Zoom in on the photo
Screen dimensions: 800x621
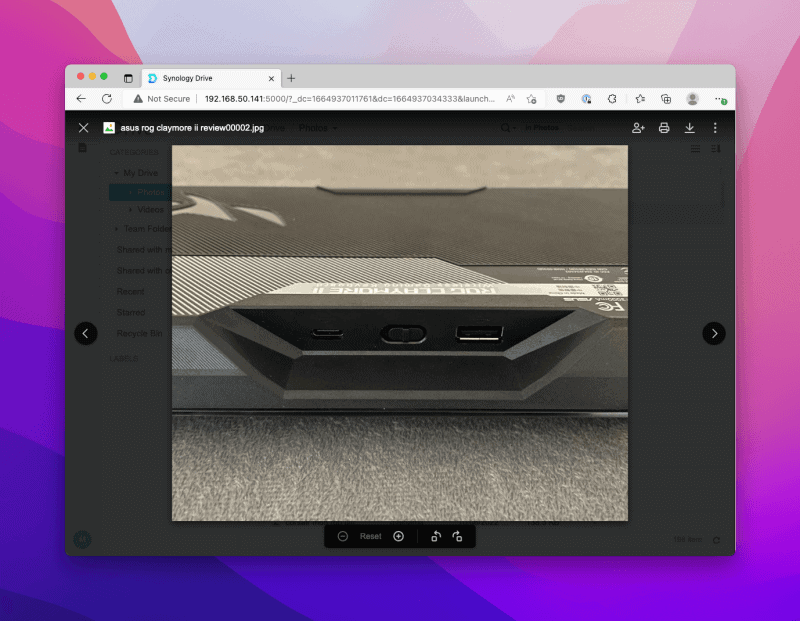pyautogui.click(x=399, y=537)
